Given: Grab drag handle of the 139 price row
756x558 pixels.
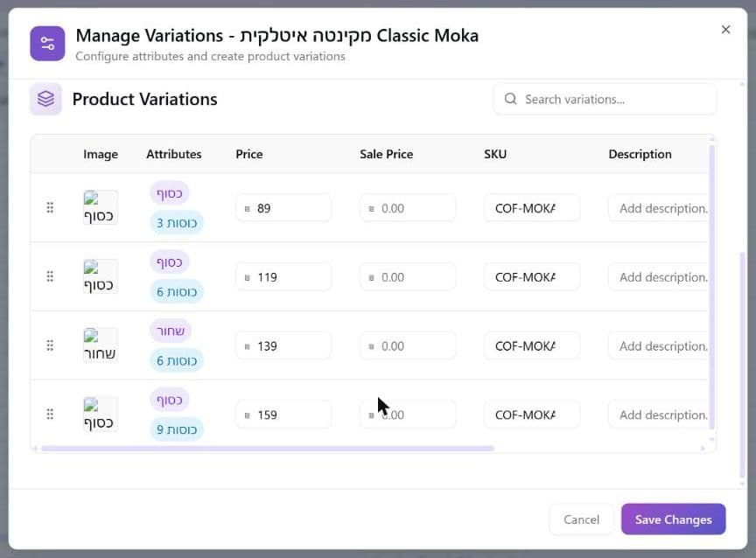Looking at the screenshot, I should (50, 345).
